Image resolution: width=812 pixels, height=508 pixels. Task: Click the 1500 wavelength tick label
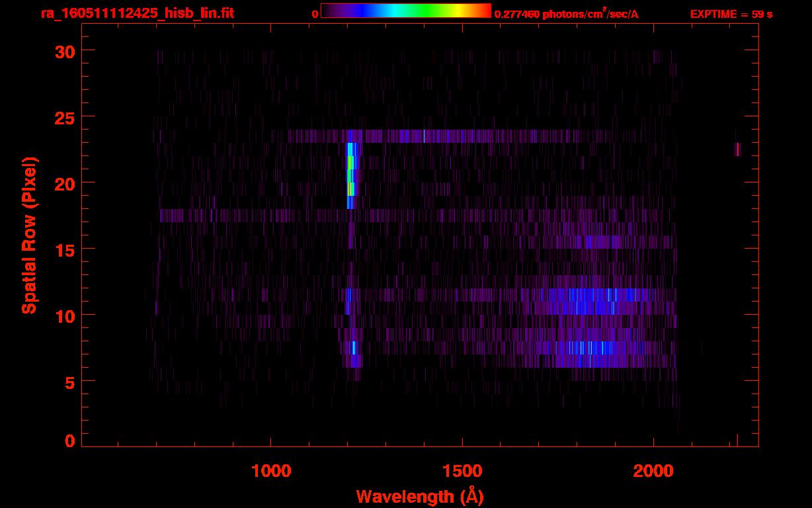click(x=462, y=471)
